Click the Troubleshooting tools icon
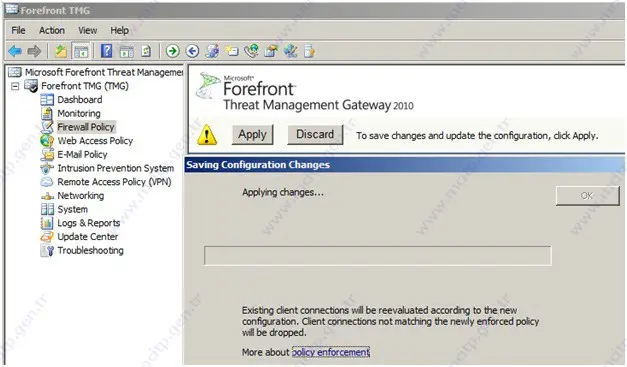627x367 pixels. [47, 251]
